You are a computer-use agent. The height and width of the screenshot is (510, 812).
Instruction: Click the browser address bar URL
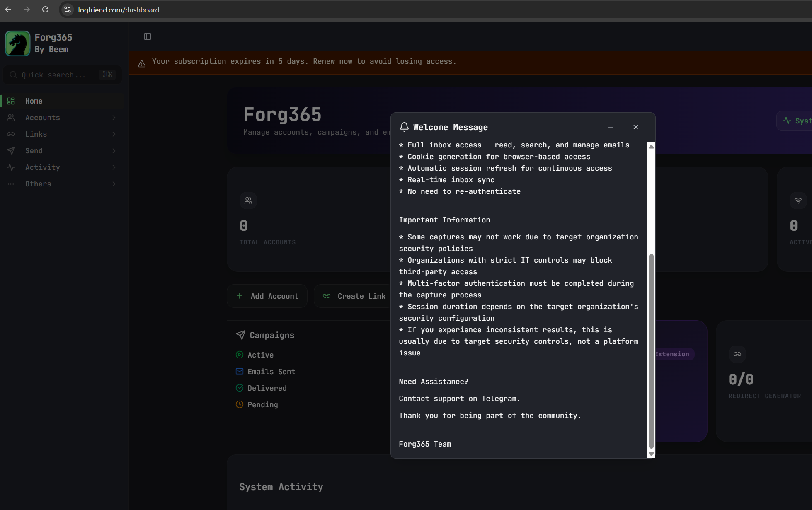(x=119, y=10)
